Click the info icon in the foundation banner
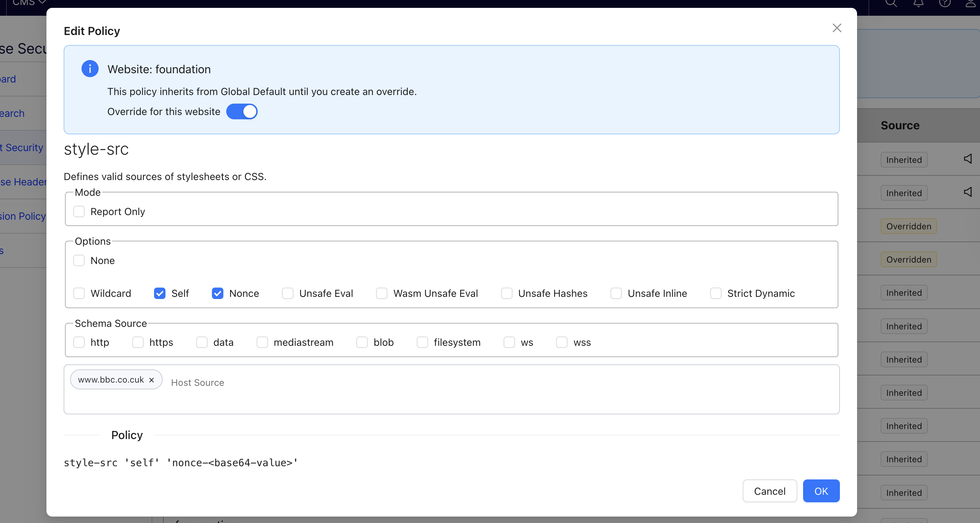Image resolution: width=980 pixels, height=523 pixels. (x=90, y=69)
